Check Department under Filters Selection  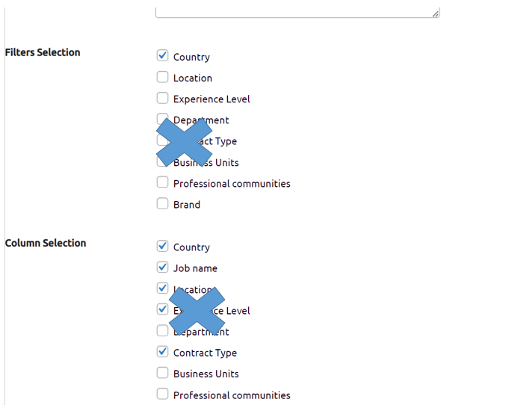(x=162, y=118)
